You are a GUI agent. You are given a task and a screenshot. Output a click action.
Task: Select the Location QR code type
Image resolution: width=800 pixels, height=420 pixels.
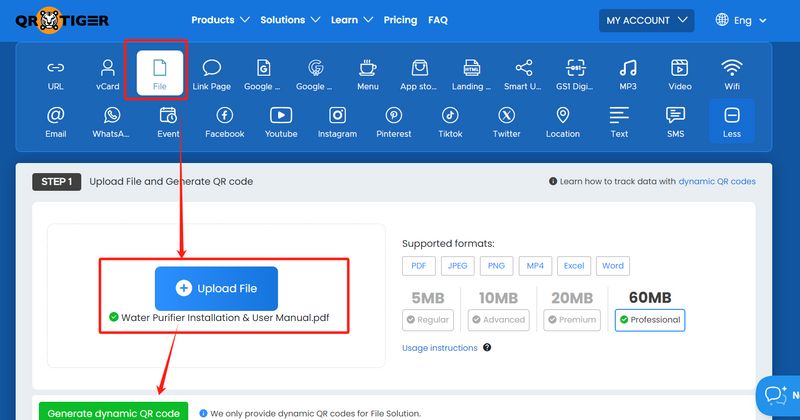click(x=563, y=122)
